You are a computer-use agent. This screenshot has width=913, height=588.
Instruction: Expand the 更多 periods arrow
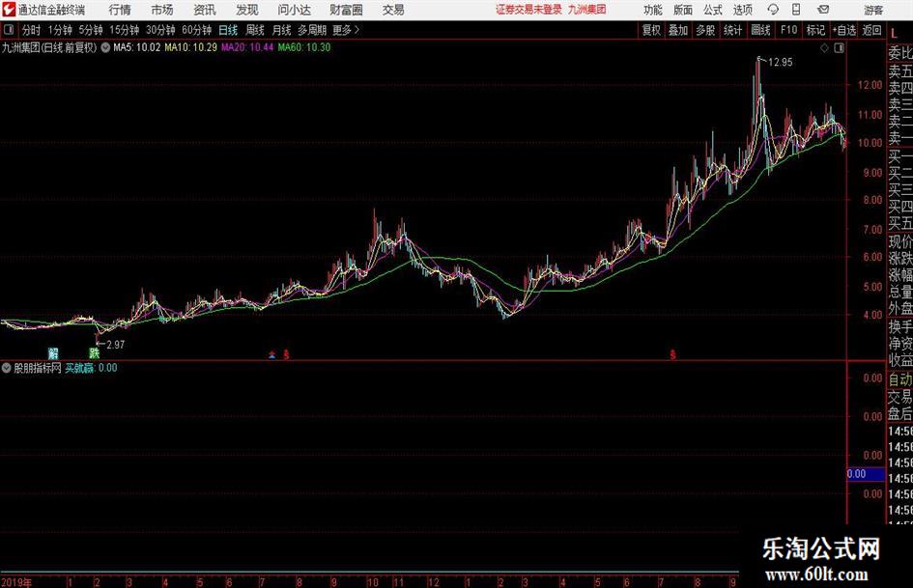347,30
